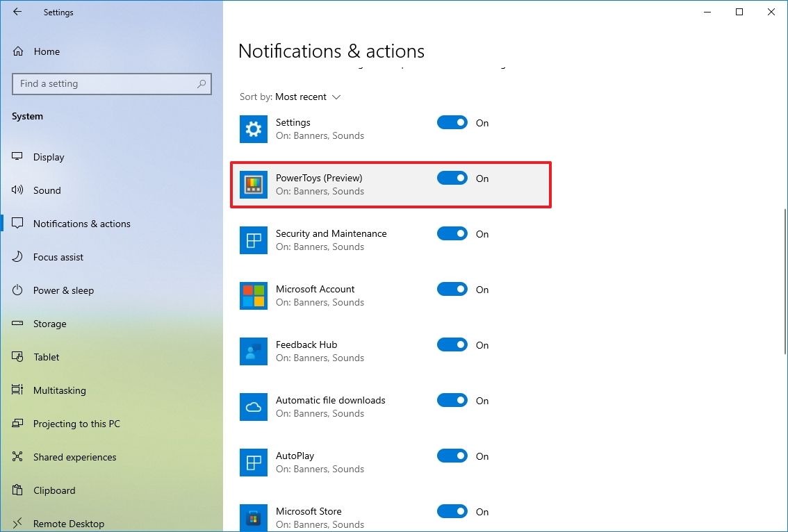Click the Feedback Hub app icon

253,351
